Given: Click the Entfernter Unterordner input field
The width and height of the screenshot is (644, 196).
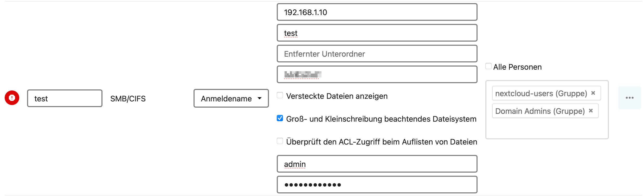Looking at the screenshot, I should (x=377, y=54).
